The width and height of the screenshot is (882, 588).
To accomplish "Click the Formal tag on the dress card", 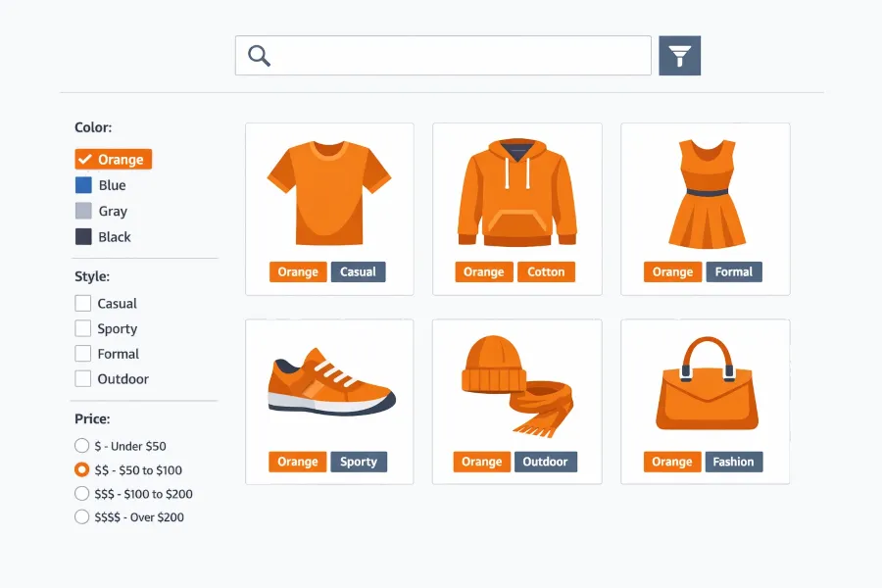I will point(734,271).
